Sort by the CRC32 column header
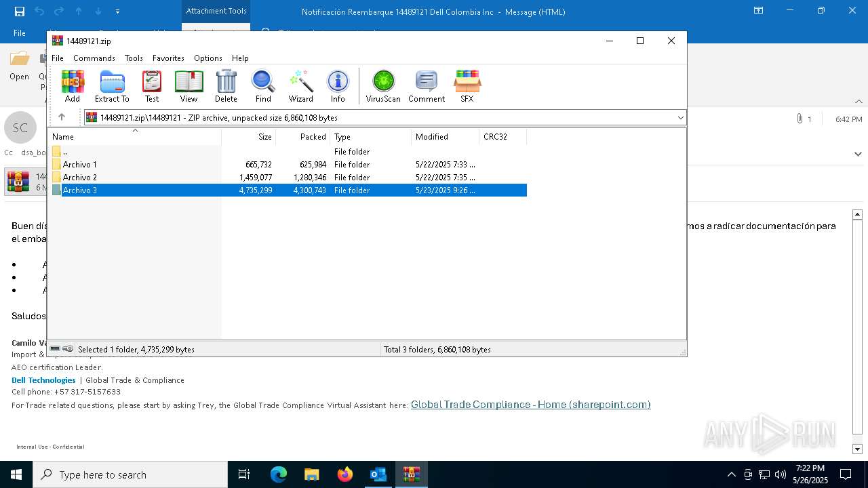The image size is (868, 488). [x=503, y=137]
